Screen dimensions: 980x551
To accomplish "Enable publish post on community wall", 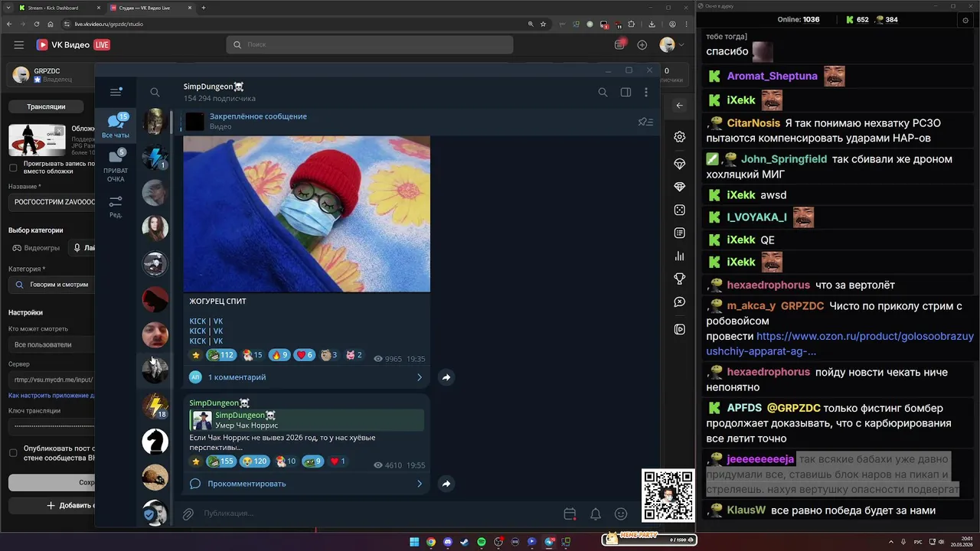I will click(13, 453).
